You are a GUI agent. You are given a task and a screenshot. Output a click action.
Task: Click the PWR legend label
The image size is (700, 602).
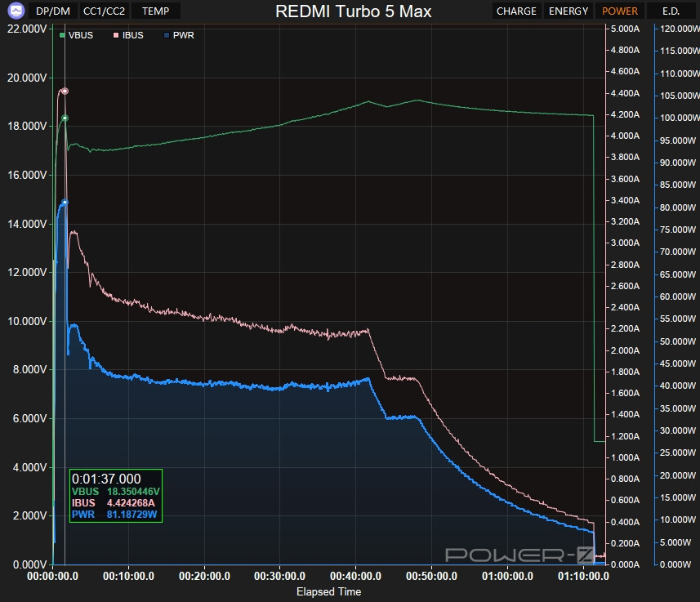(x=184, y=35)
